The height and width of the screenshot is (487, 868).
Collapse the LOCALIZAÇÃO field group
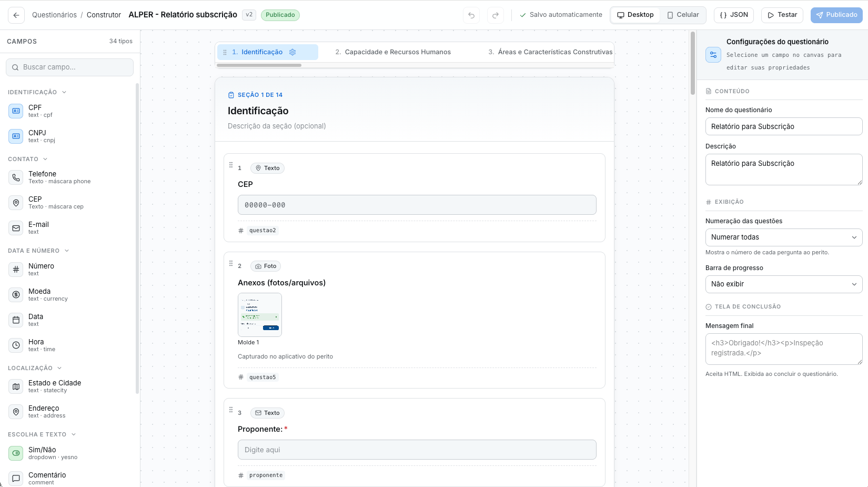click(35, 368)
